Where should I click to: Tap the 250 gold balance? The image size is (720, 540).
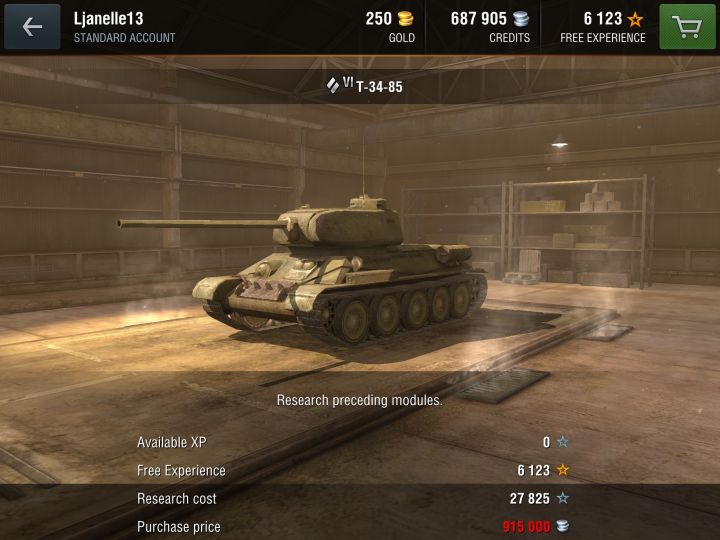click(378, 19)
